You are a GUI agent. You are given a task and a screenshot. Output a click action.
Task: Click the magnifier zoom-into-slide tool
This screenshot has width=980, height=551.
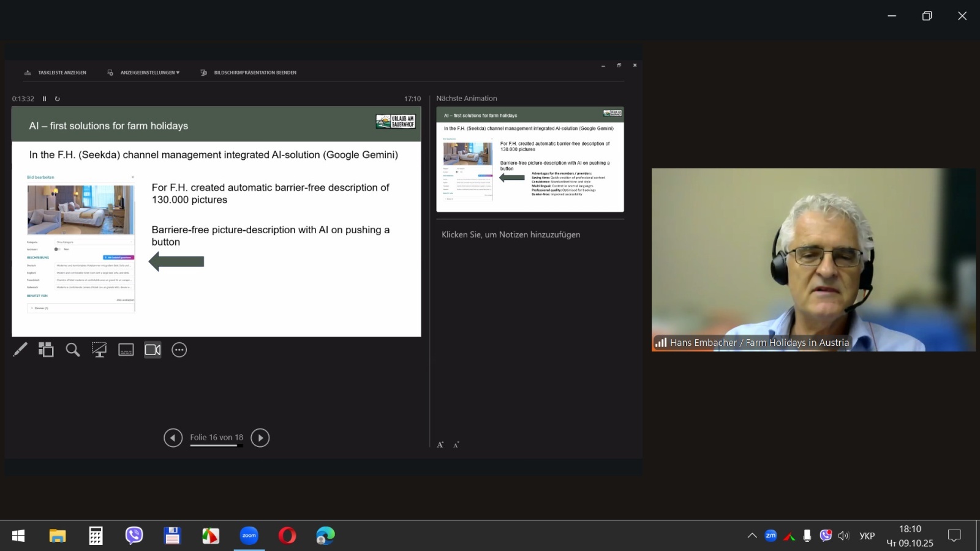point(73,350)
